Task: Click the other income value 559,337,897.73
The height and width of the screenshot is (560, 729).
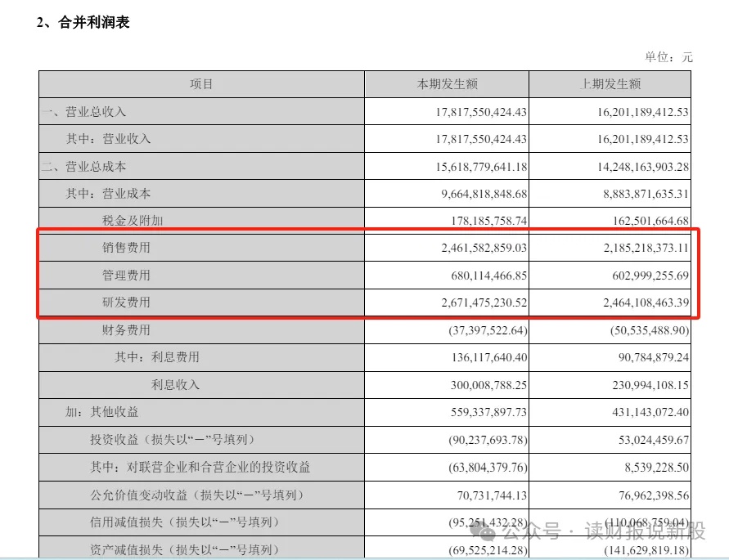Action: 488,412
